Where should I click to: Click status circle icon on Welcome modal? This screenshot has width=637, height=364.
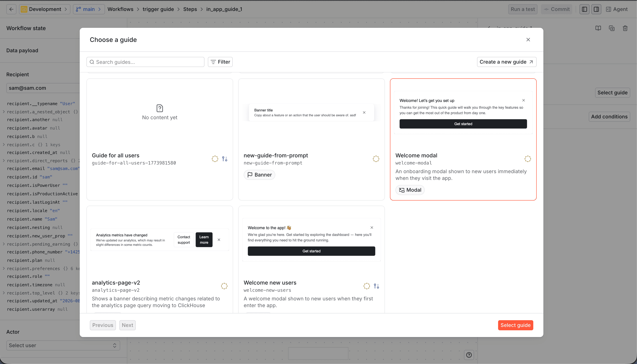pyautogui.click(x=528, y=159)
